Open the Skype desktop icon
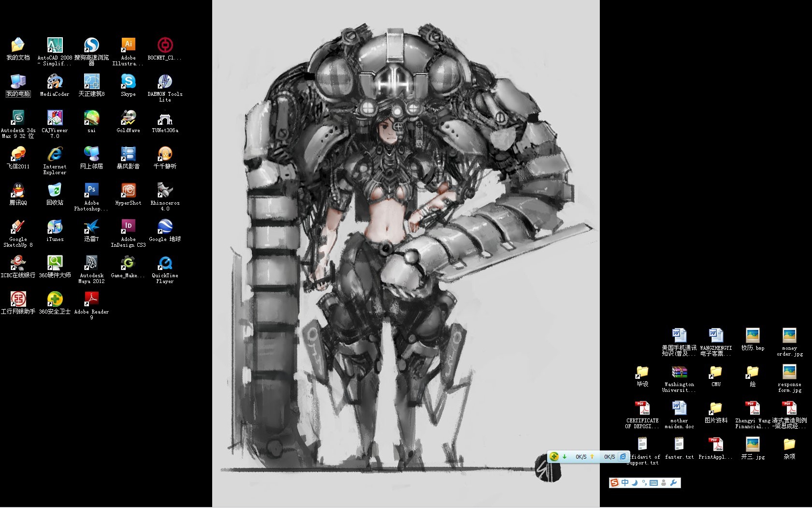 point(128,85)
